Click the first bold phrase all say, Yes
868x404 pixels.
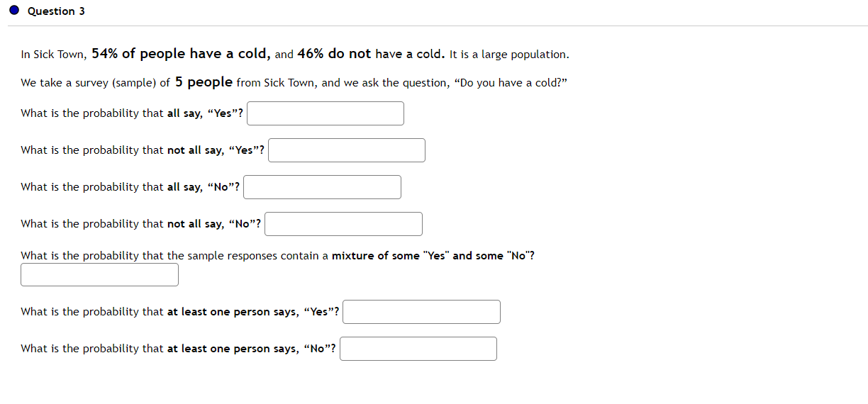(x=205, y=113)
